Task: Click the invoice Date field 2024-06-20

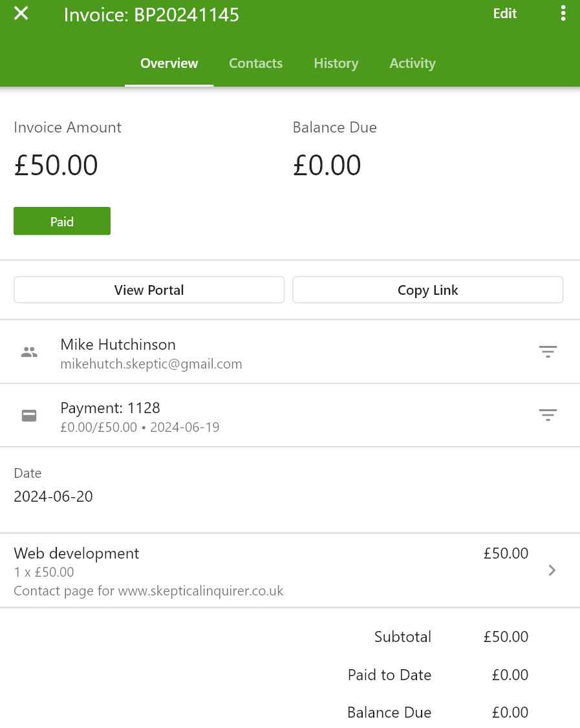Action: pyautogui.click(x=54, y=497)
